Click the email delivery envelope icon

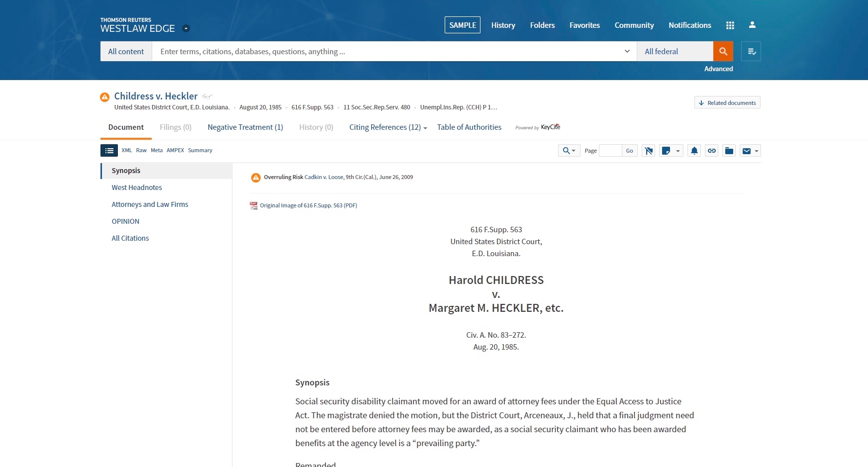746,151
